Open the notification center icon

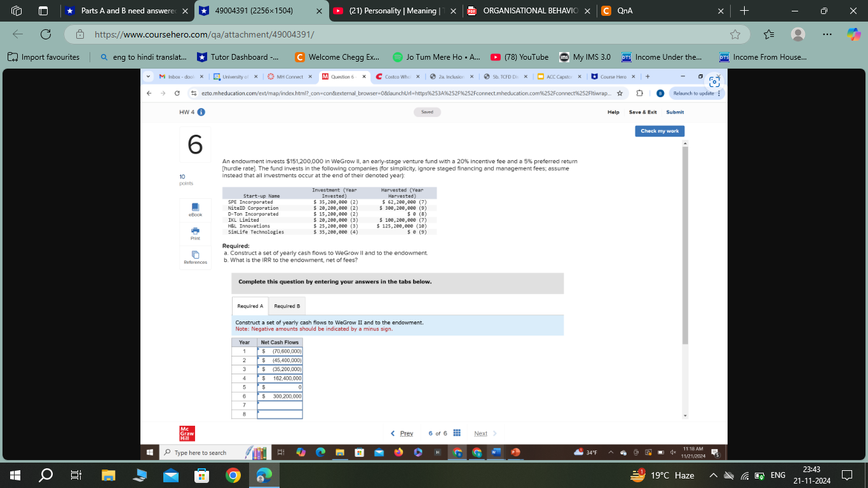pyautogui.click(x=846, y=475)
